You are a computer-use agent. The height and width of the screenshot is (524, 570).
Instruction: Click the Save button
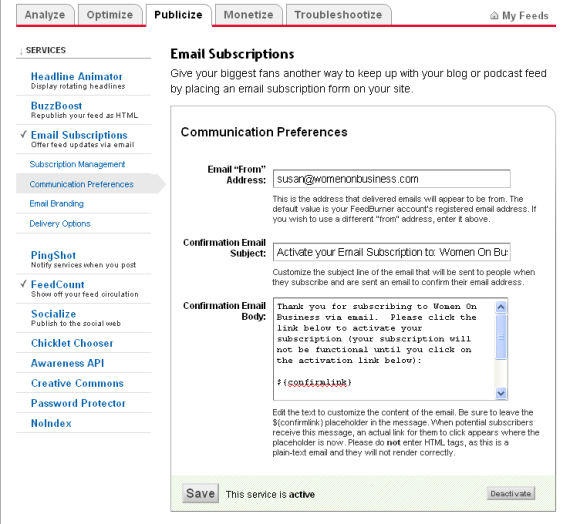point(200,493)
